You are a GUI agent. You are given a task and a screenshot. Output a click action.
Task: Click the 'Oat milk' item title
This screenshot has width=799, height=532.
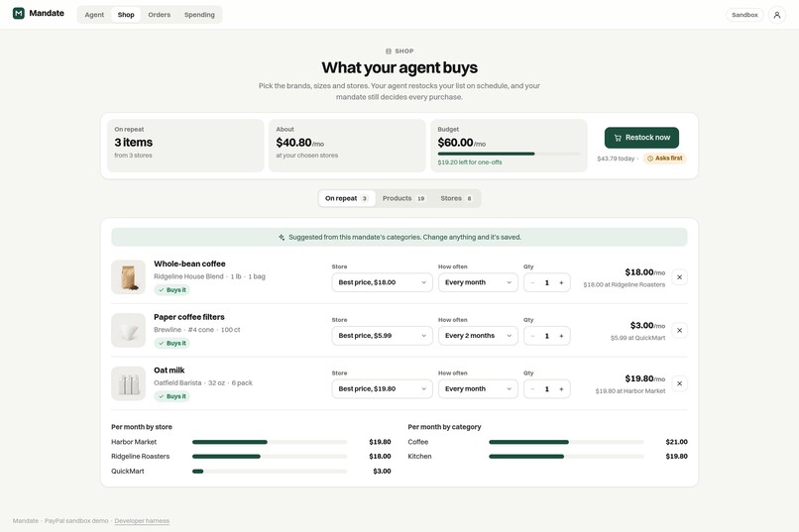170,371
